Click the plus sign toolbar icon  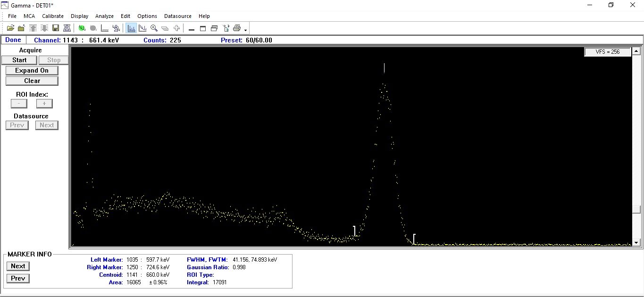click(x=176, y=28)
